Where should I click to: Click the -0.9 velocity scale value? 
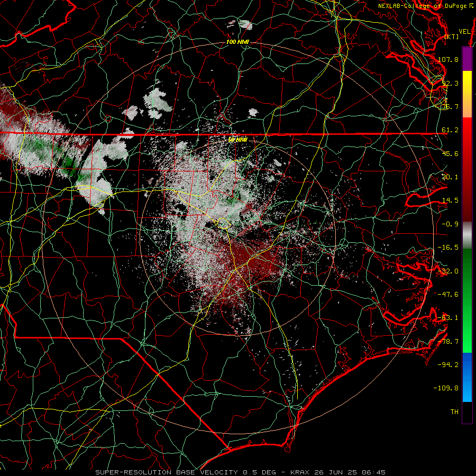pos(450,224)
